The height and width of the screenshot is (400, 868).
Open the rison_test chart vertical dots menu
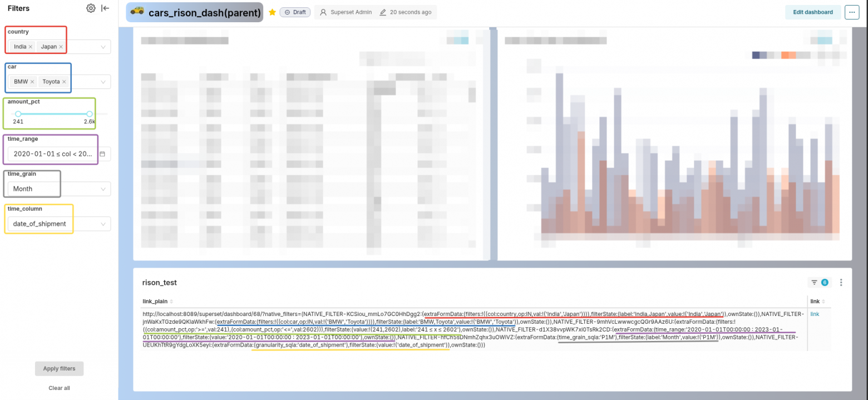pyautogui.click(x=841, y=283)
